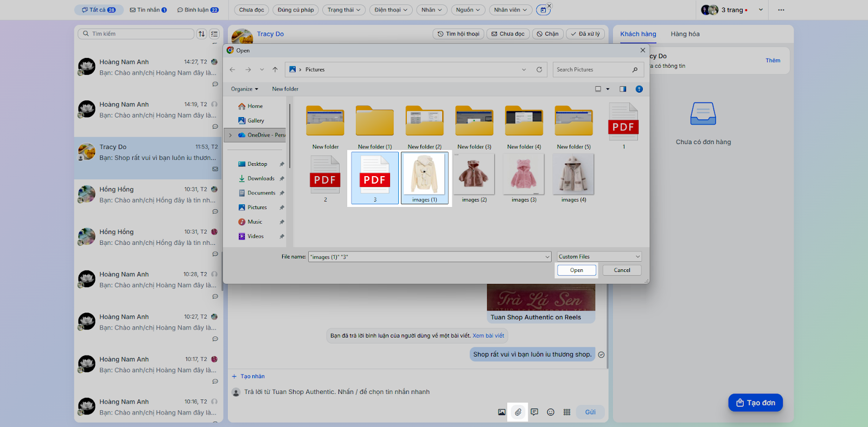The width and height of the screenshot is (868, 427).
Task: Open the emoji picker in chat toolbar
Action: [x=551, y=412]
